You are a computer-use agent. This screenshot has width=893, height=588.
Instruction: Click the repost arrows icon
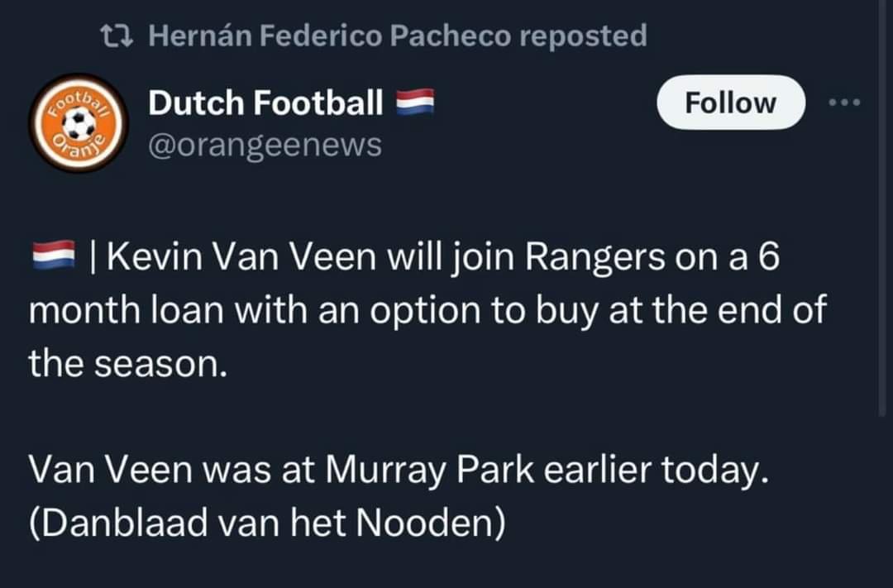click(112, 36)
